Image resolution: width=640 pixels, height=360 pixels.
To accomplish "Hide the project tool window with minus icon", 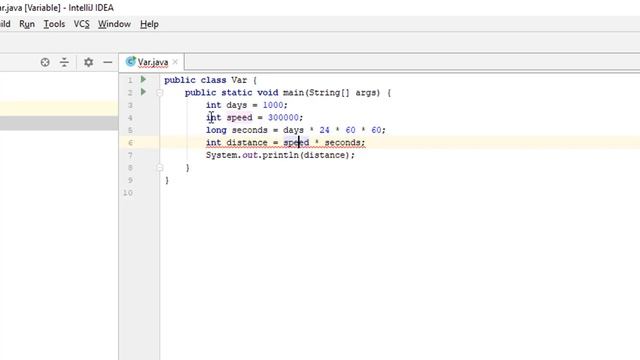I will tap(108, 62).
